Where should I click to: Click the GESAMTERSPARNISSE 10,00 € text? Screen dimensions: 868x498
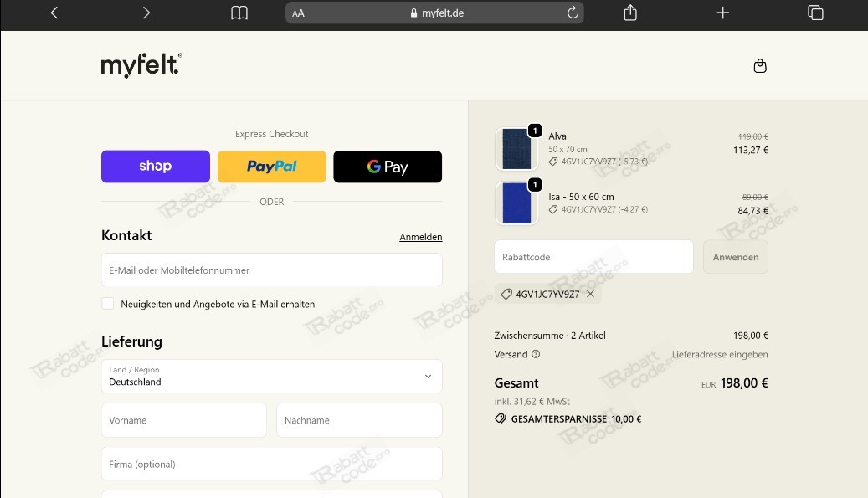click(x=576, y=418)
